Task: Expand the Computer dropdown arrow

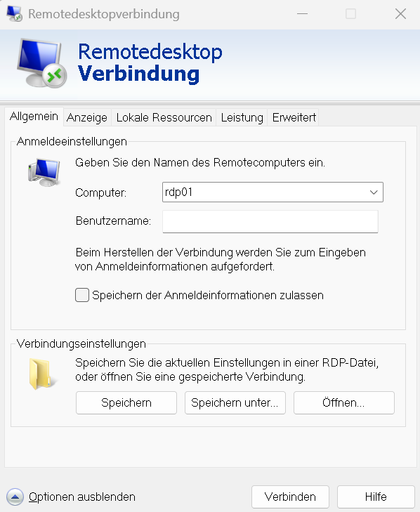Action: click(x=374, y=192)
